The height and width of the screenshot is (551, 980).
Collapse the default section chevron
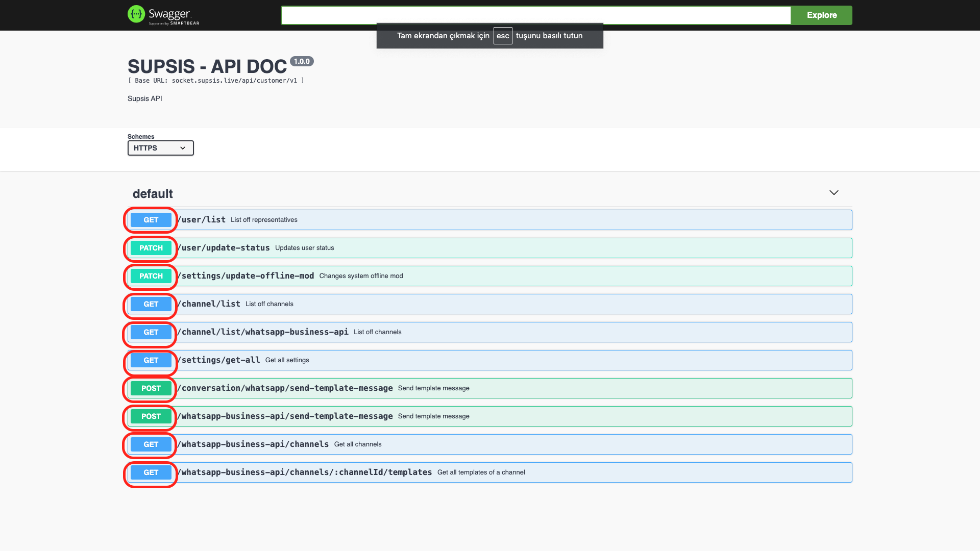834,192
